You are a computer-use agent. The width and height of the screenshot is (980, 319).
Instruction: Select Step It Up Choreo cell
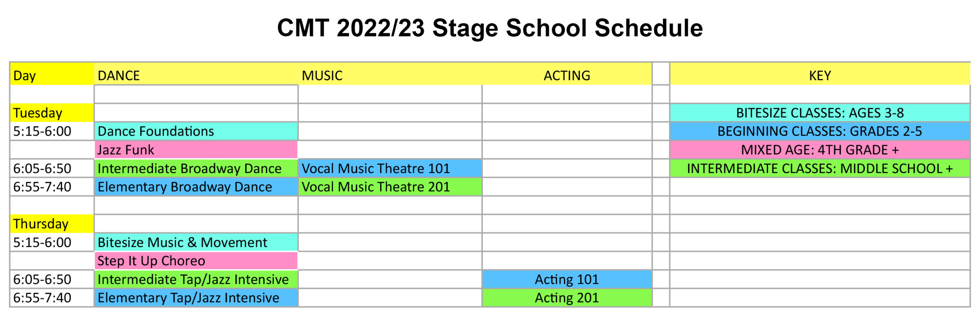click(196, 261)
